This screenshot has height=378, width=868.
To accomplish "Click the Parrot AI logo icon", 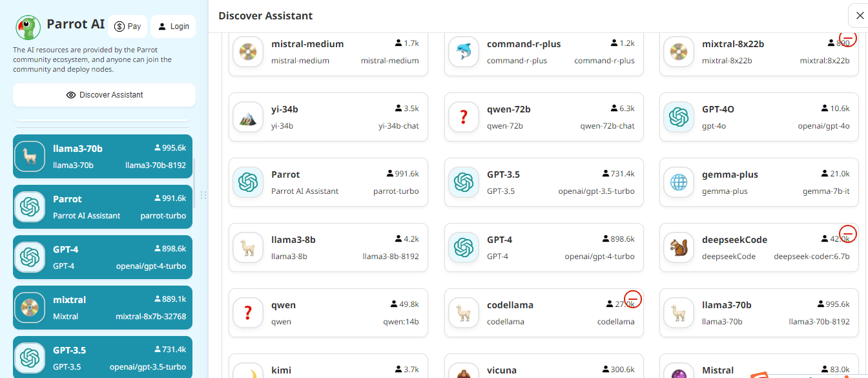I will pos(28,26).
